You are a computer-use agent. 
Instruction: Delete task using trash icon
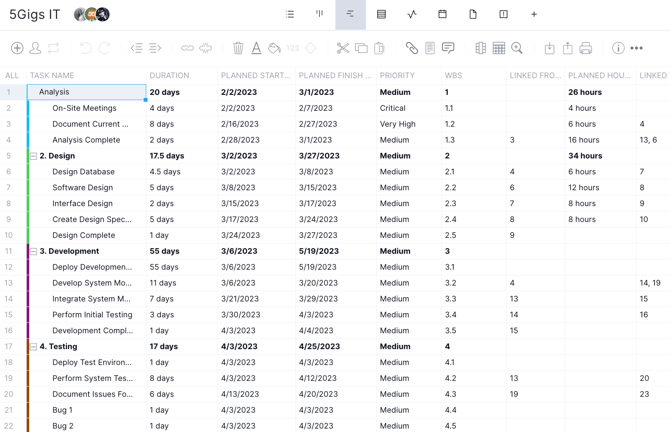(x=238, y=48)
